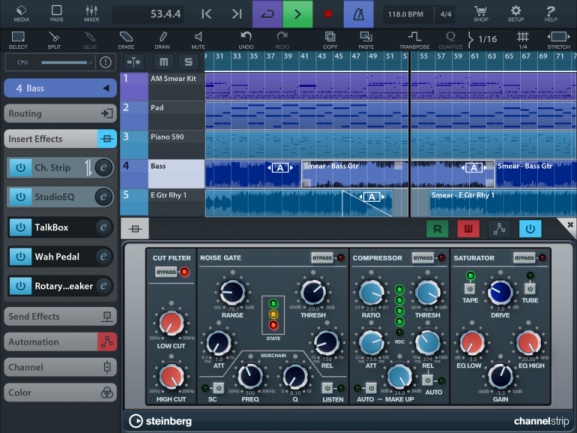Viewport: 577px width, 433px height.
Task: Expand the Automation section
Action: (x=60, y=342)
